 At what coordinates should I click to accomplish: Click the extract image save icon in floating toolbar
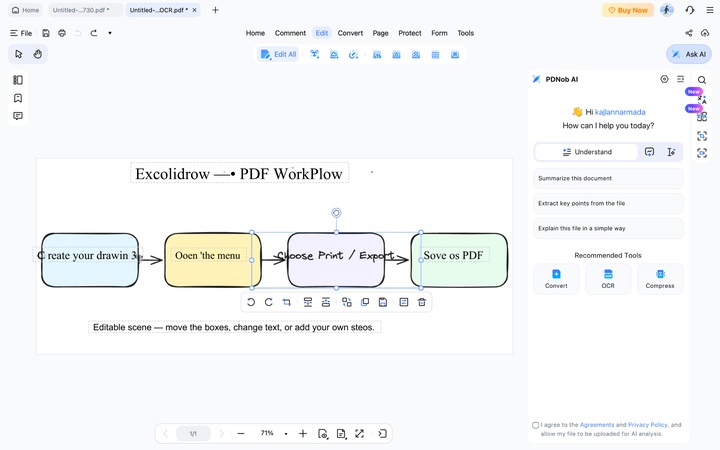383,302
